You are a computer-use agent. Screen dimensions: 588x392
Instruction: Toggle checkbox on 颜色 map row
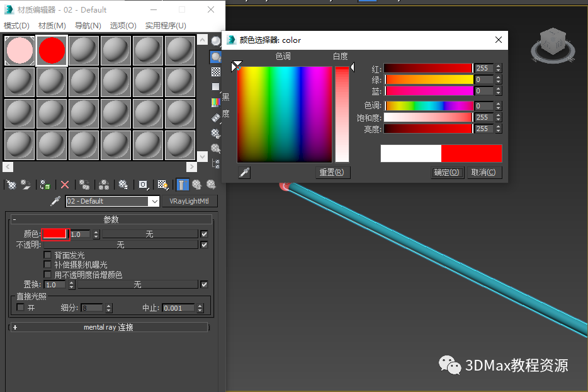pyautogui.click(x=204, y=234)
